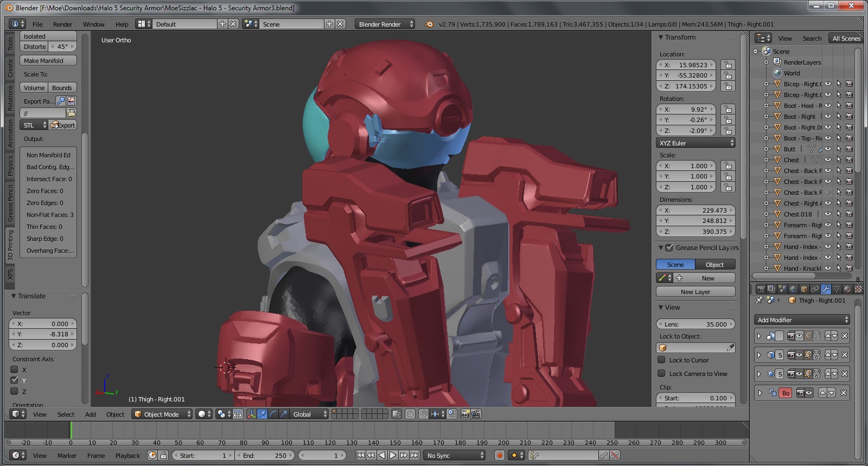Check the Z constraint axis checkbox

(x=15, y=391)
